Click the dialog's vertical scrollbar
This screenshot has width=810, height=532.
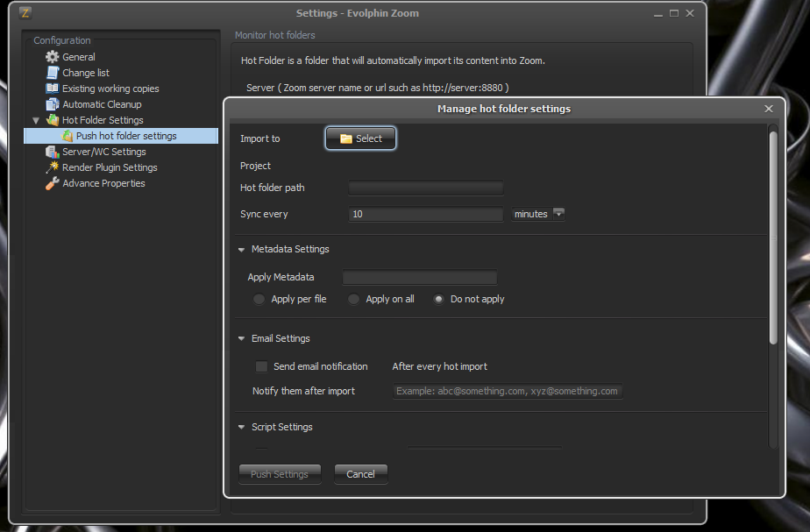(773, 238)
